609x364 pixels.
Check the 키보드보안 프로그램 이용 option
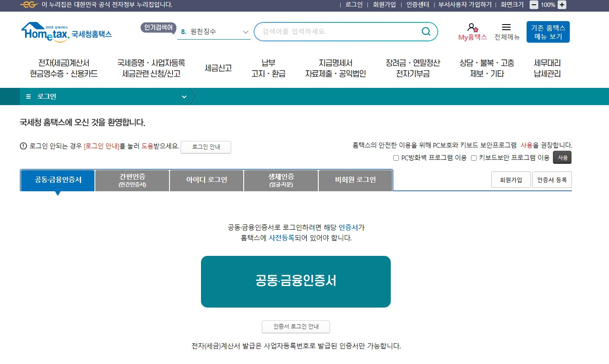pos(473,158)
